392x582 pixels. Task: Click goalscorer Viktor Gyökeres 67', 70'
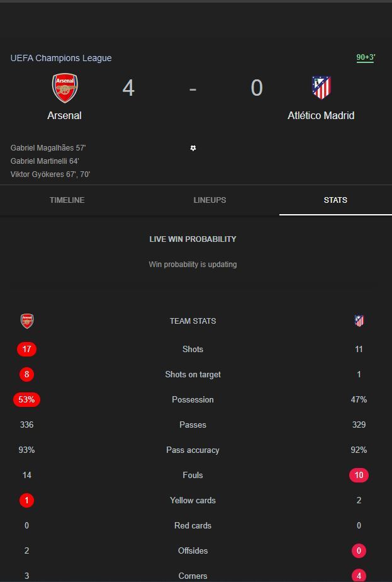click(50, 174)
